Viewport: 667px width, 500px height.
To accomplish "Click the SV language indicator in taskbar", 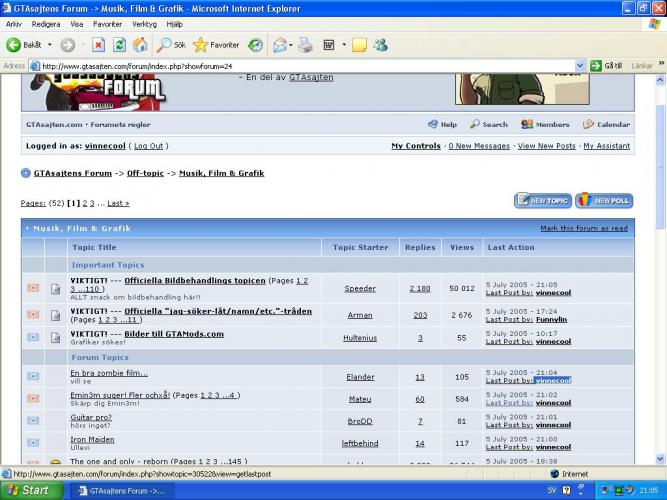I will (552, 491).
